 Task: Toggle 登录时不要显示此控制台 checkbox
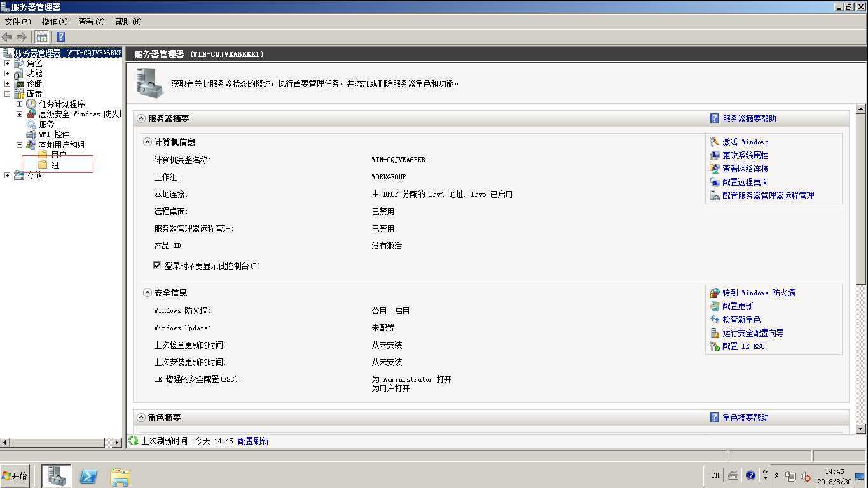click(157, 265)
